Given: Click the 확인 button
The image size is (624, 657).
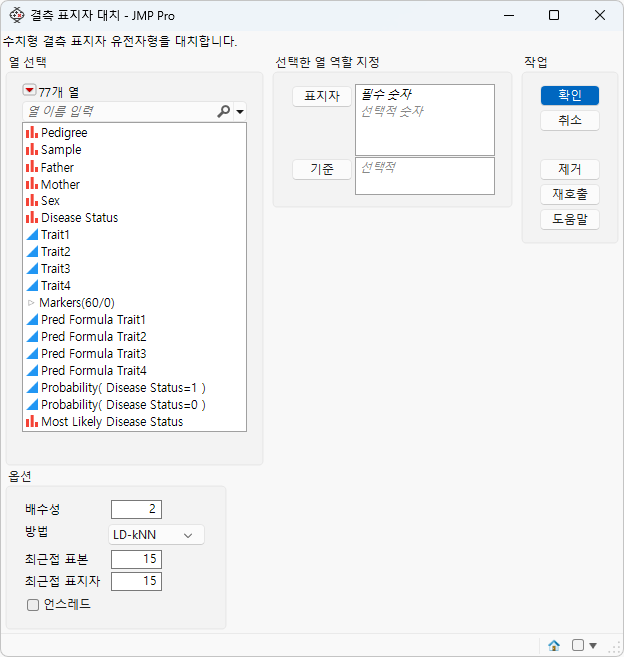Looking at the screenshot, I should tap(570, 95).
